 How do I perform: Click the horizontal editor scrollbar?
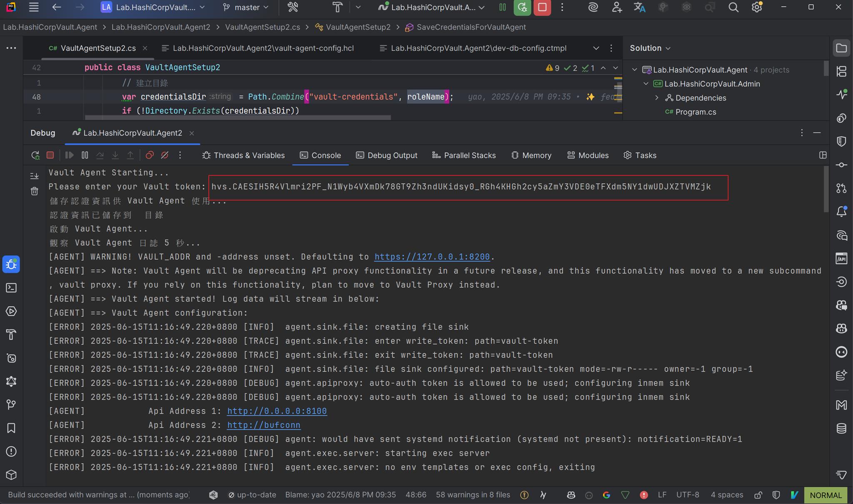pyautogui.click(x=238, y=117)
